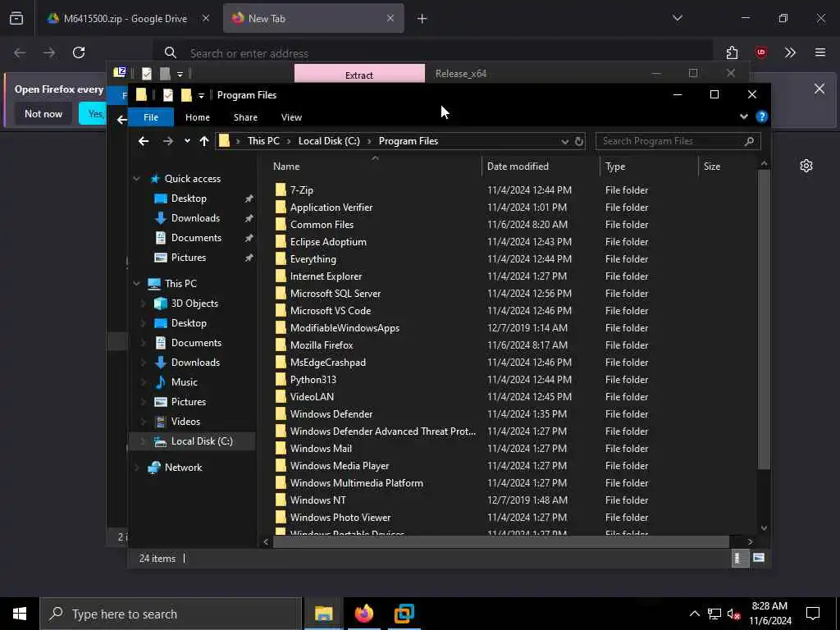Reload the Firefox page

(79, 52)
